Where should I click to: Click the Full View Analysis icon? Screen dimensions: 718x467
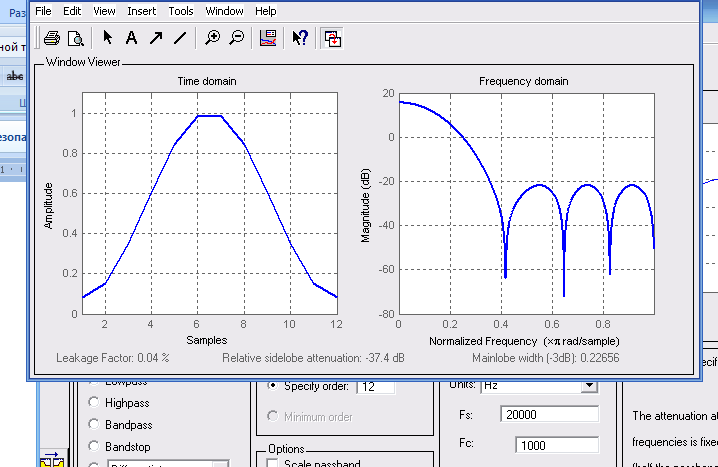point(331,38)
